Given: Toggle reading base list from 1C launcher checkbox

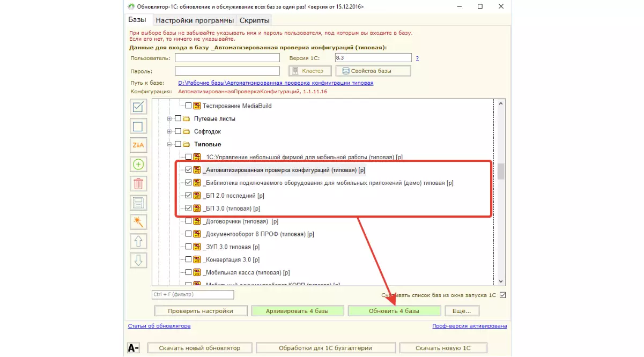Looking at the screenshot, I should [x=502, y=295].
